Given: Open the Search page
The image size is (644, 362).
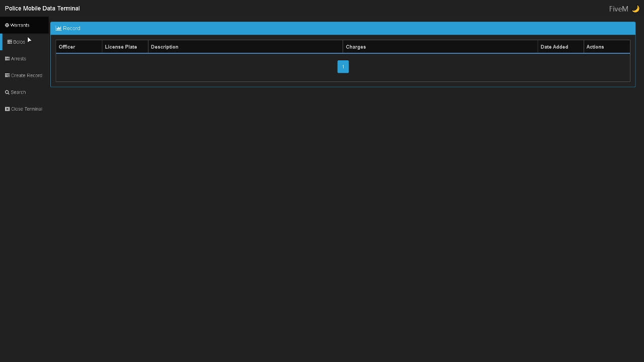Looking at the screenshot, I should pos(18,92).
